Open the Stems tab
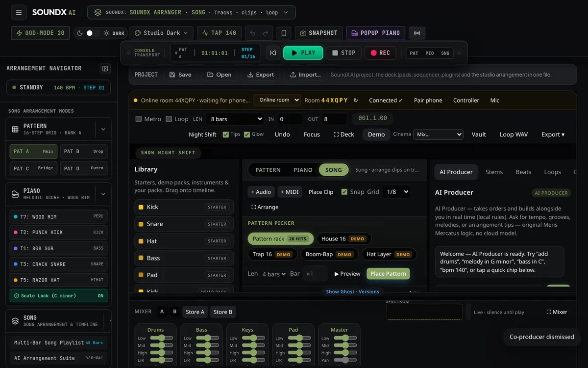Viewport: 588px width, 368px height. 494,172
